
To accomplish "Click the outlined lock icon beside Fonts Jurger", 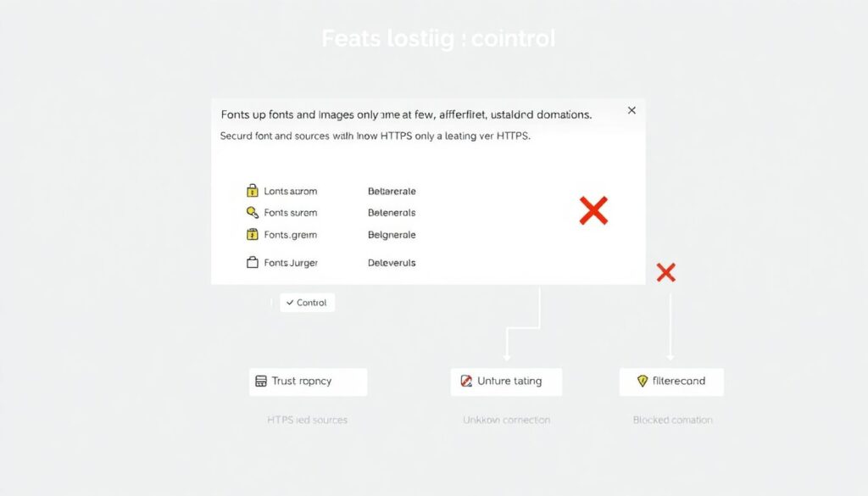I will click(252, 263).
